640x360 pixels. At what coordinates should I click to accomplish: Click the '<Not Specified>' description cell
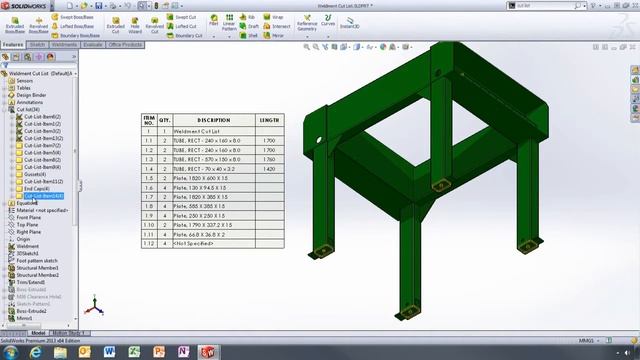(x=214, y=244)
